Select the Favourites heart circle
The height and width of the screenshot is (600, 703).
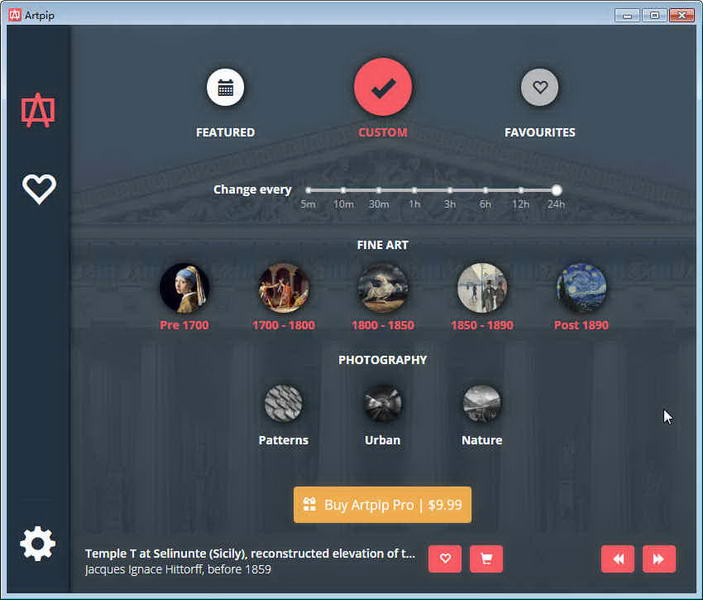click(x=540, y=87)
